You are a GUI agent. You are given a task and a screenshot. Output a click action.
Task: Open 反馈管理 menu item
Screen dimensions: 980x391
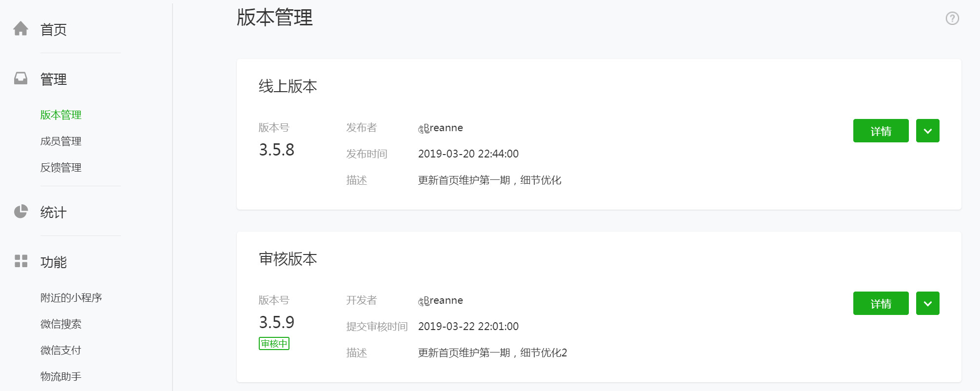coord(61,168)
